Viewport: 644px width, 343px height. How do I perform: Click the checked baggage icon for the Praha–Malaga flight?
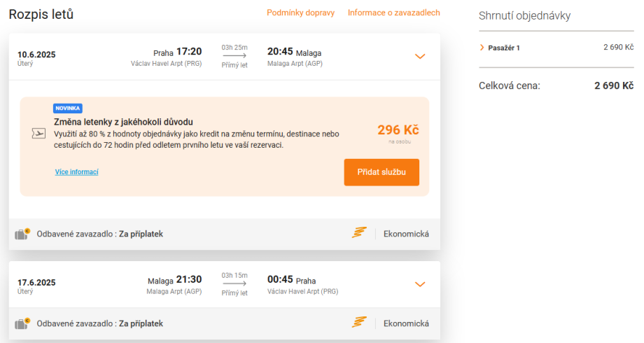pyautogui.click(x=22, y=234)
